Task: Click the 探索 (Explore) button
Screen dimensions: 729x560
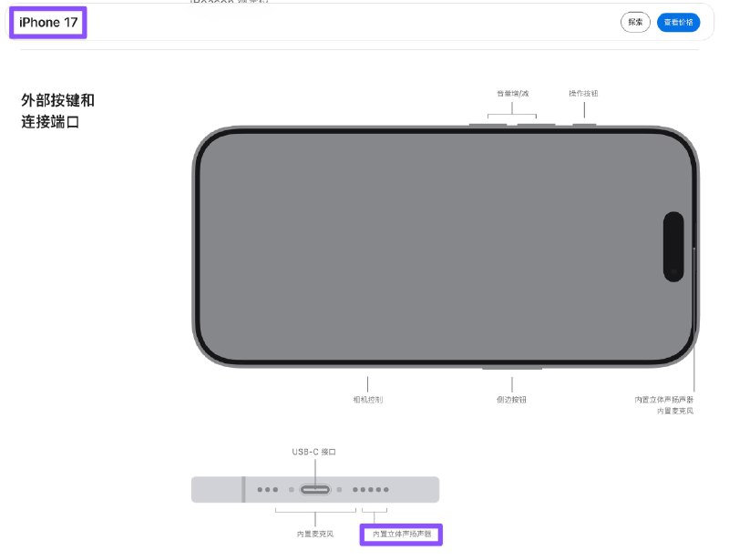Action: 635,22
